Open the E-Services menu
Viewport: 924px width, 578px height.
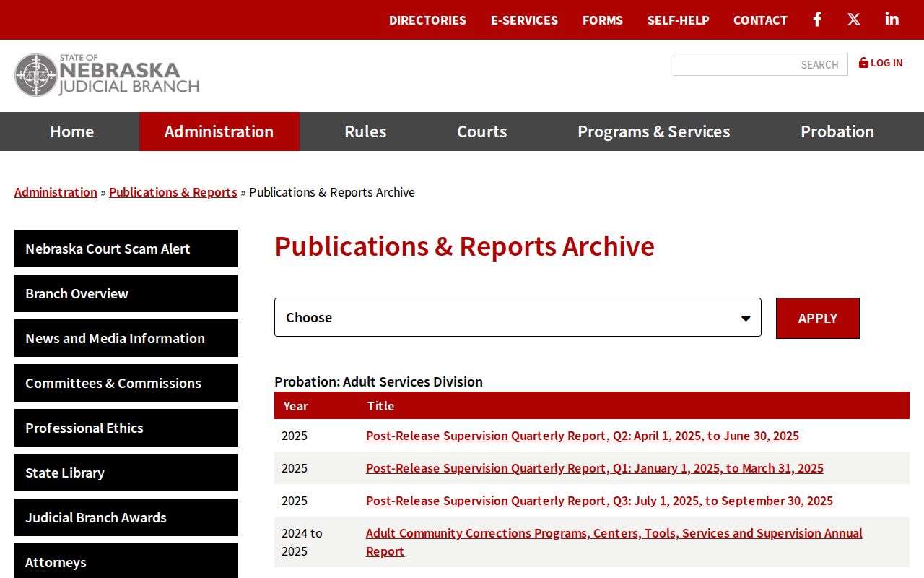tap(524, 20)
